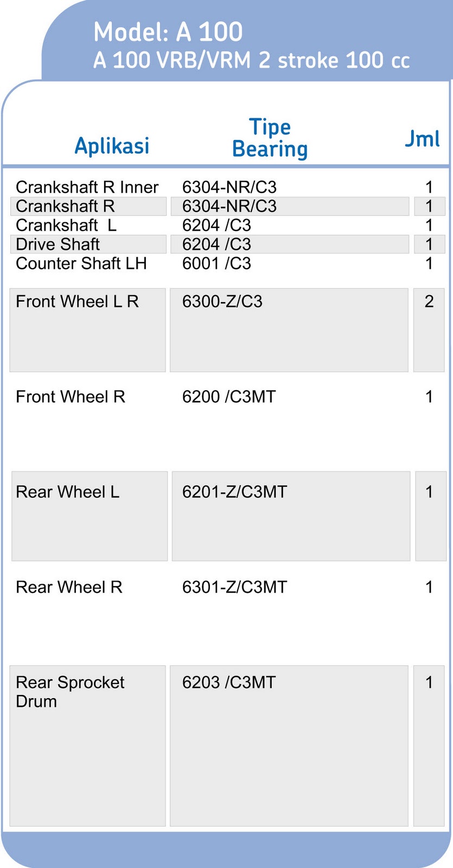Image resolution: width=453 pixels, height=868 pixels.
Task: Select the Crankshaft L application cell
Action: (x=66, y=225)
